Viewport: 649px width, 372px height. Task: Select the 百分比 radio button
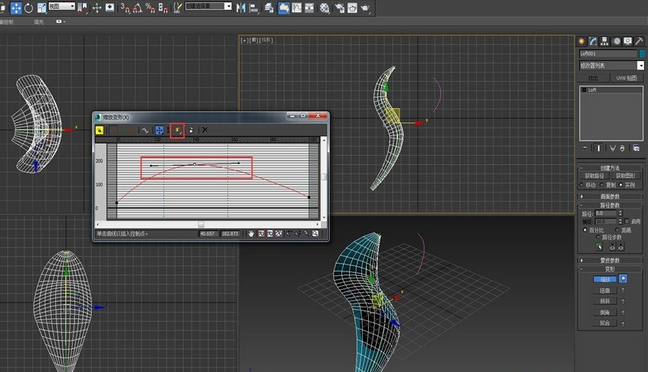click(x=585, y=230)
